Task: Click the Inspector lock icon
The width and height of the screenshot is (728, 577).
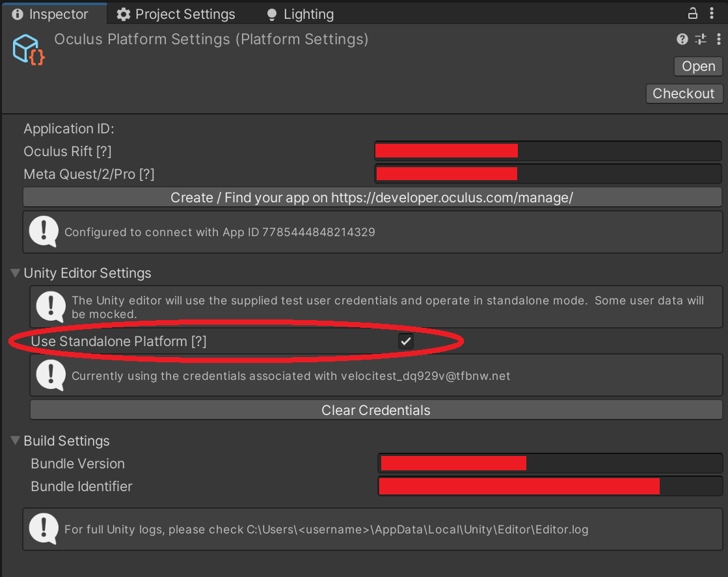Action: pos(692,14)
